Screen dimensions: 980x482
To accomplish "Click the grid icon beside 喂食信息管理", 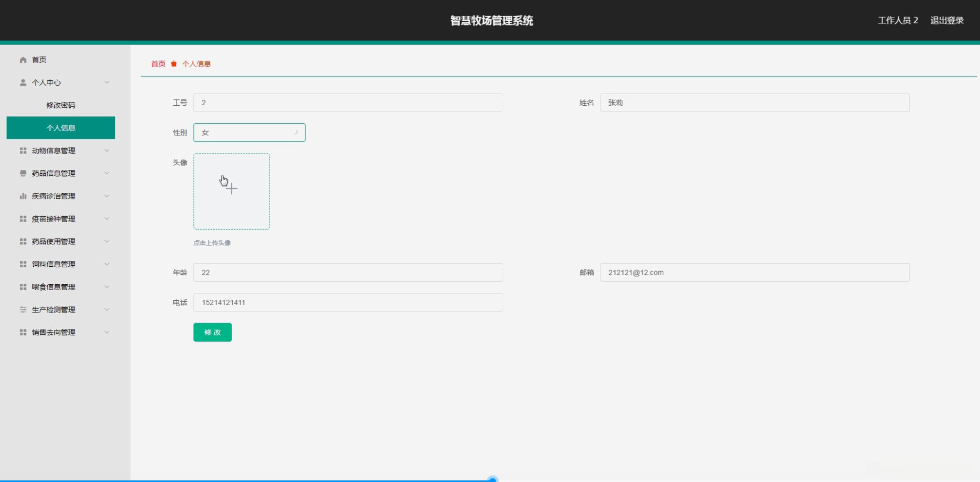I will (23, 287).
